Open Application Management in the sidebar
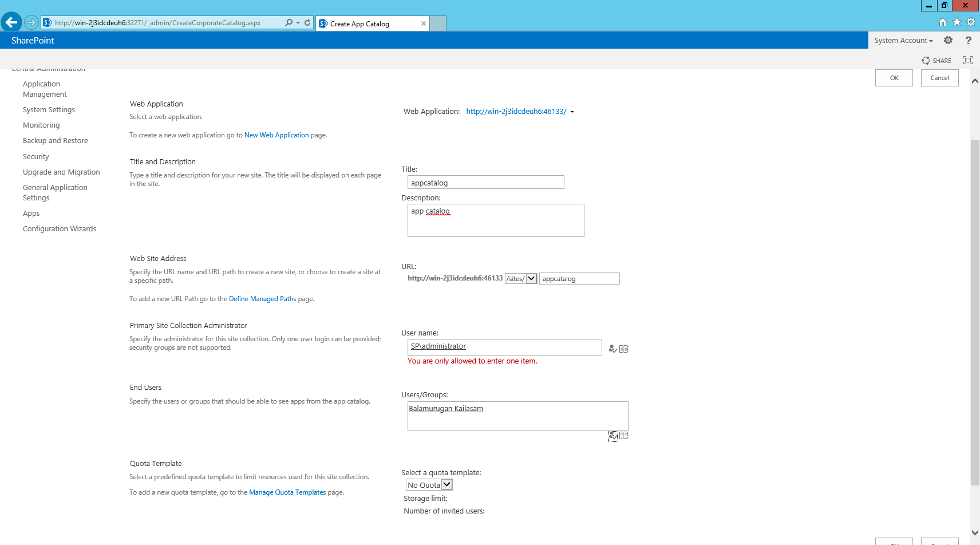The height and width of the screenshot is (545, 980). coord(45,89)
